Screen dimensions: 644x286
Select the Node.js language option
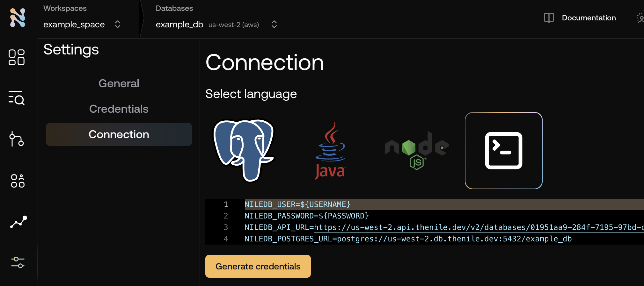tap(417, 150)
